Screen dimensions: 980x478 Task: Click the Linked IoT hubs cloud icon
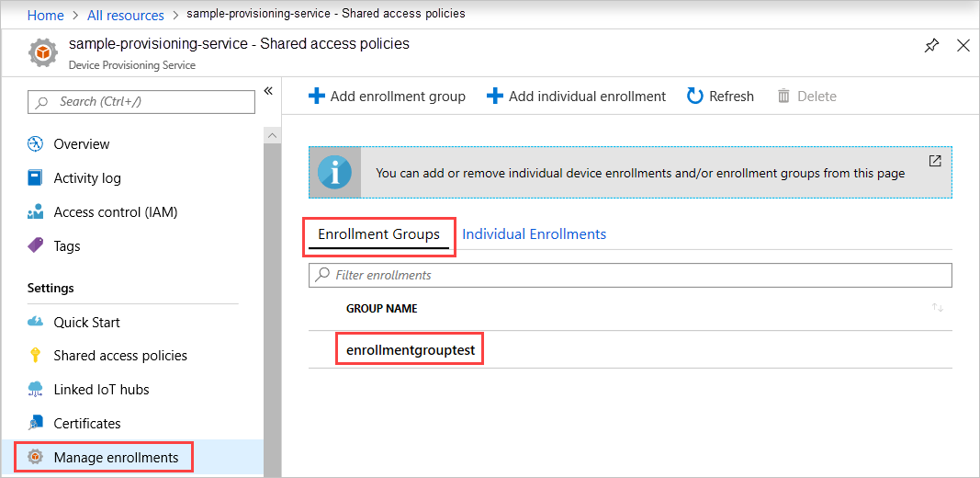[35, 389]
